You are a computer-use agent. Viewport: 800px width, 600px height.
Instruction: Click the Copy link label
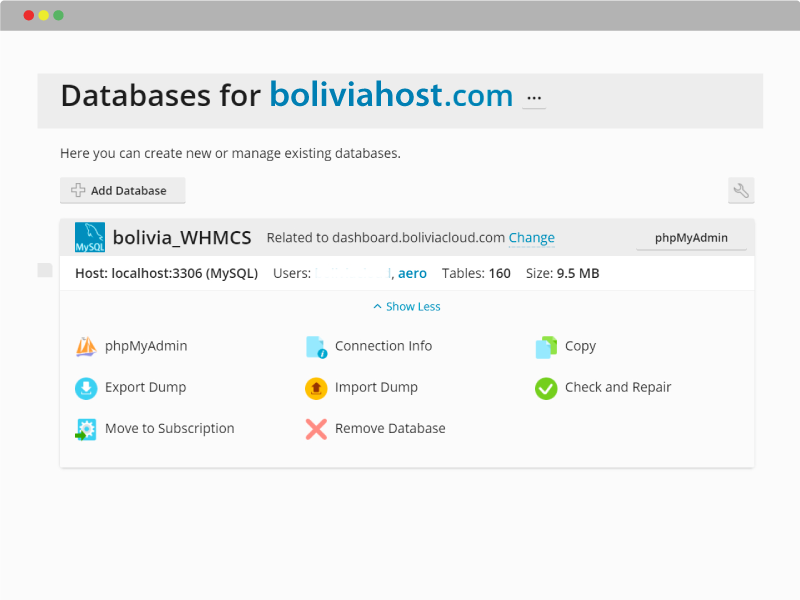tap(580, 346)
